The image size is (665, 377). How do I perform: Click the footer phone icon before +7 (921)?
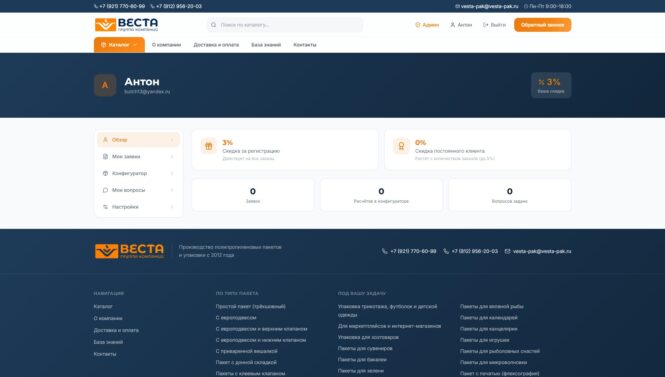tap(385, 251)
